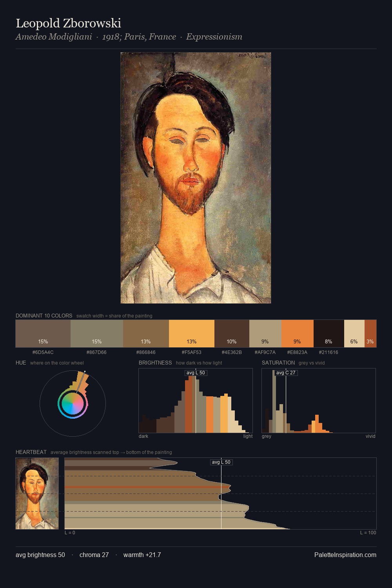The image size is (392, 588).
Task: Click the rust-colored bar in Brightness histogram
Action: click(189, 405)
